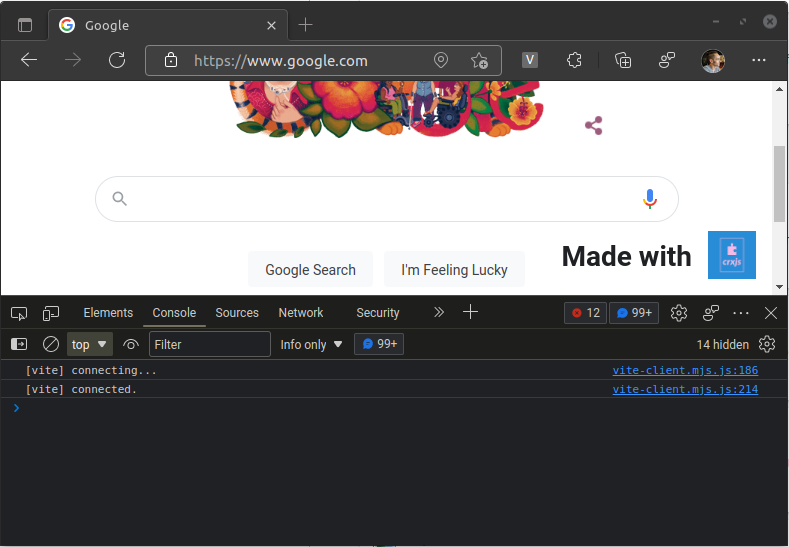Click the Made with text overlay
789x547 pixels.
(x=626, y=256)
